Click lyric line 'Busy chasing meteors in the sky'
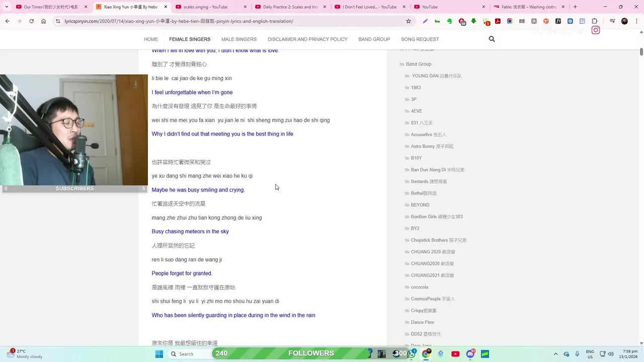Screen dimensions: 644x362 coord(190,232)
